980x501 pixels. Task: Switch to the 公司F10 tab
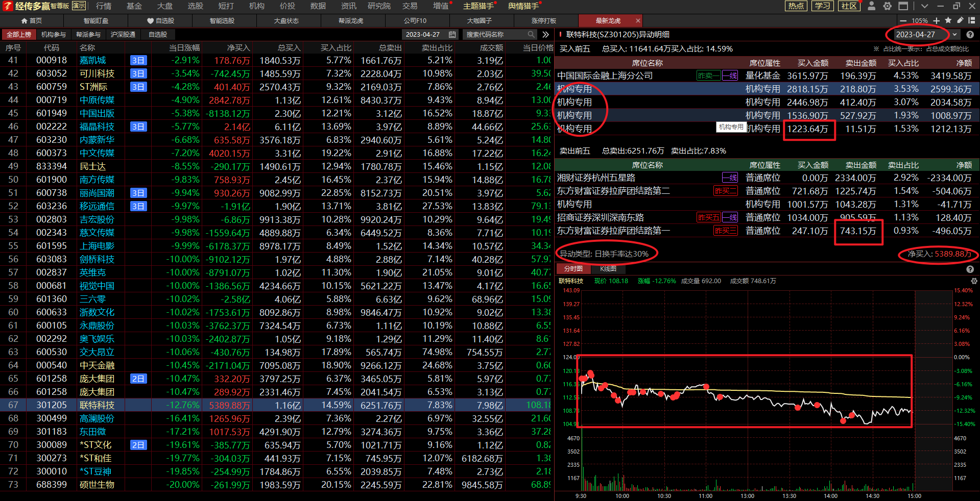coord(415,21)
